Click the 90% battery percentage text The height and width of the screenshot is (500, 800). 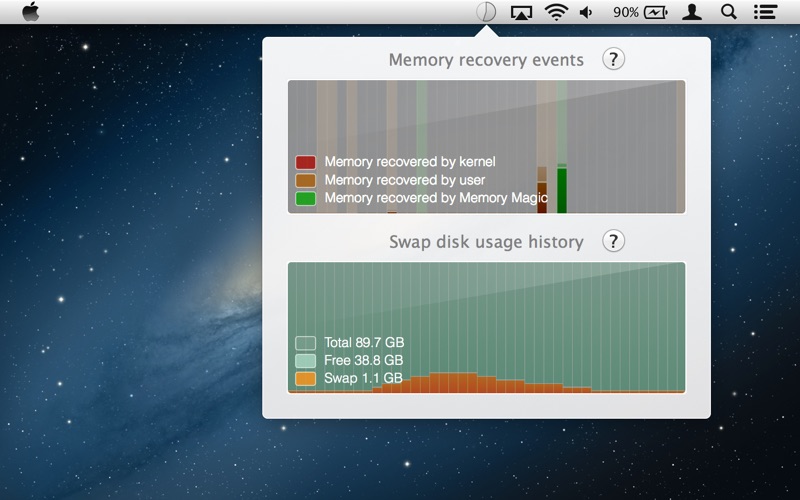[626, 12]
